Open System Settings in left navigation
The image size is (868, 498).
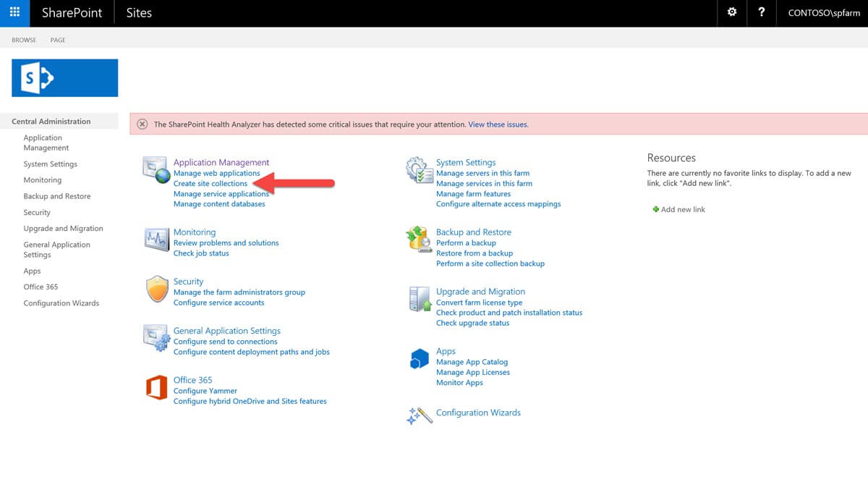click(x=50, y=164)
